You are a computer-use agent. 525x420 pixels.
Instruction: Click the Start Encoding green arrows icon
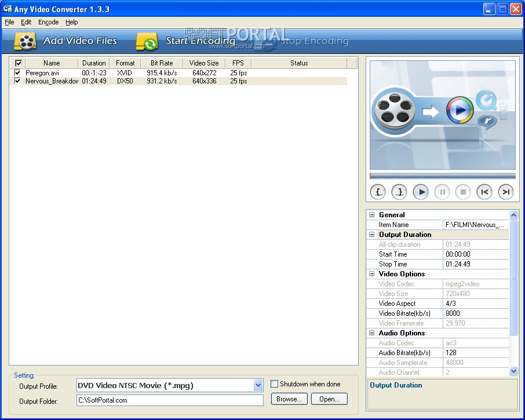coord(147,42)
